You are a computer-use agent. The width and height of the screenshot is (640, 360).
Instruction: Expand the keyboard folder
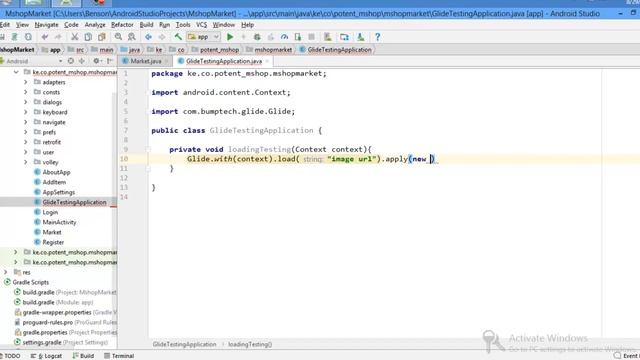[26, 112]
